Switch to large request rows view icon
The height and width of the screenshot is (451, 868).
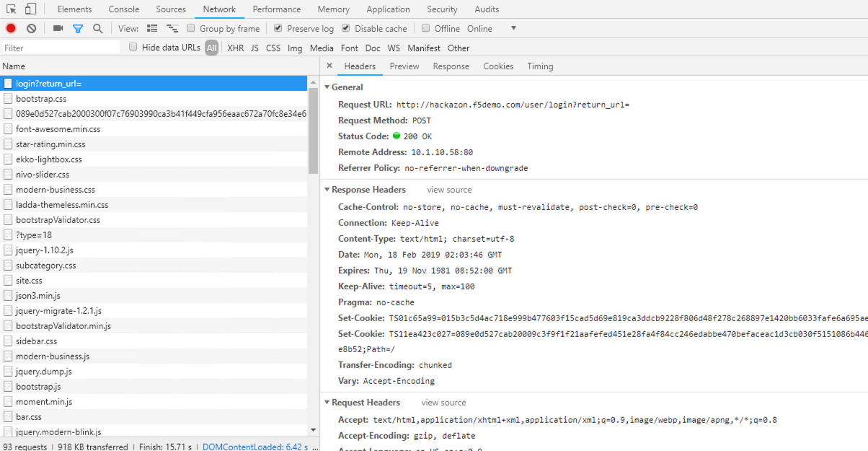coord(152,28)
